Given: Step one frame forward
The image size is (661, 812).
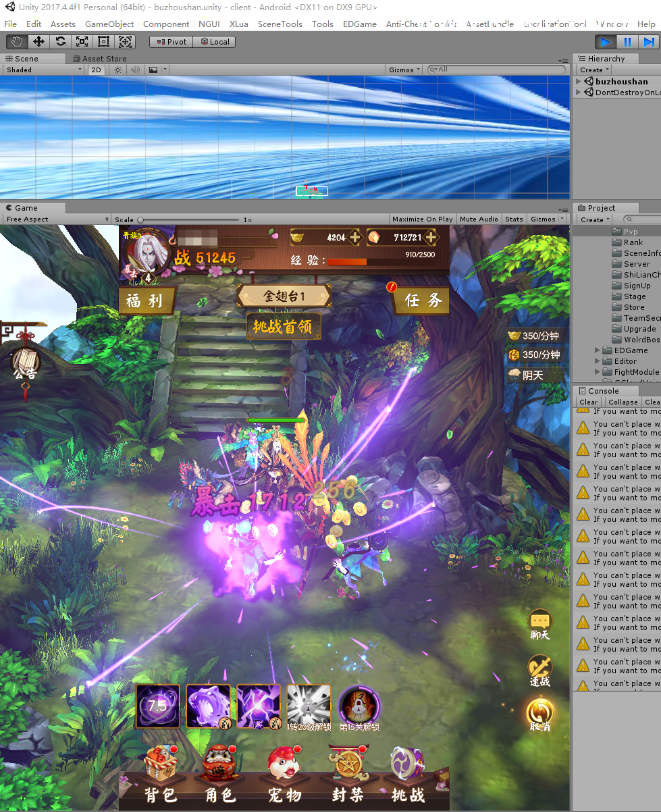Looking at the screenshot, I should coord(648,41).
